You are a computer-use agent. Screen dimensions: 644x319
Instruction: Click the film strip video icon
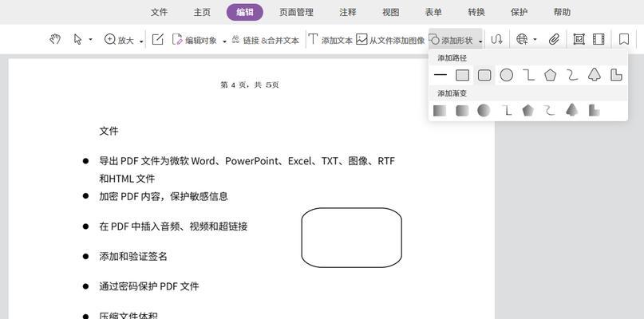599,39
